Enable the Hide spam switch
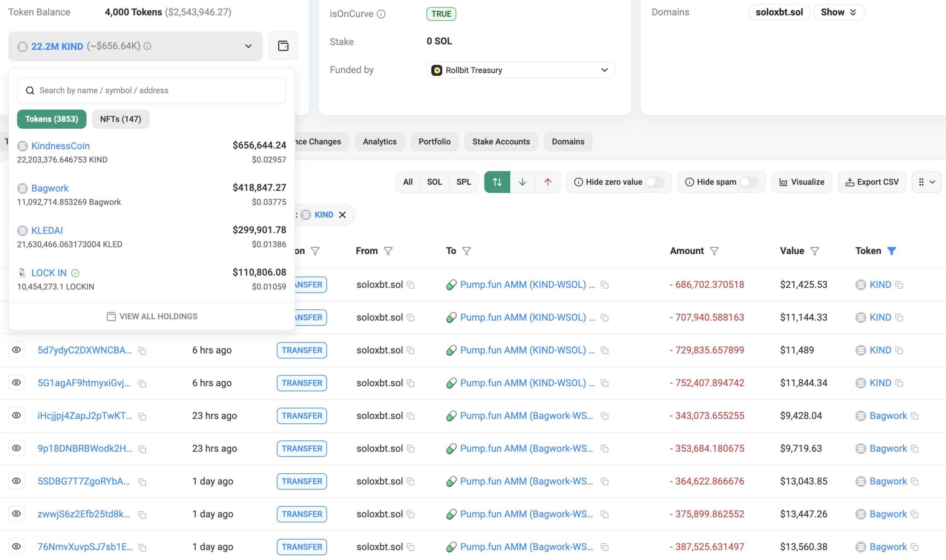 [x=749, y=182]
